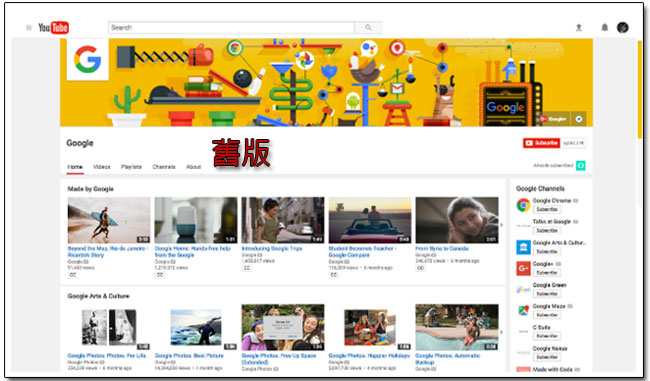Click the round link icon on banner
This screenshot has height=381, width=650.
click(579, 119)
